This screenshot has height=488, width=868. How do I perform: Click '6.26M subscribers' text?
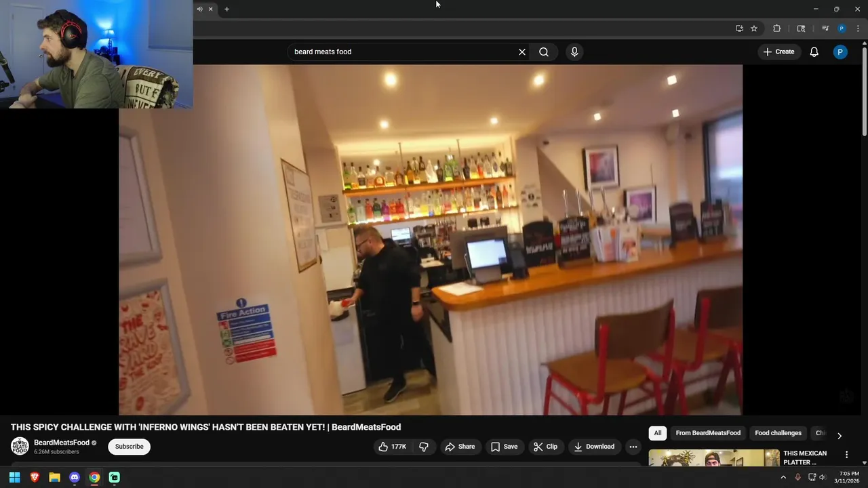56,451
